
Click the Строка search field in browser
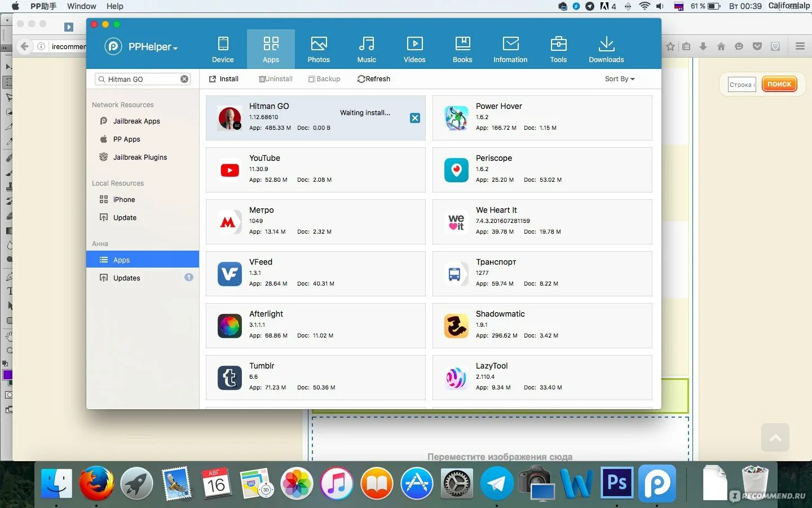click(x=742, y=85)
